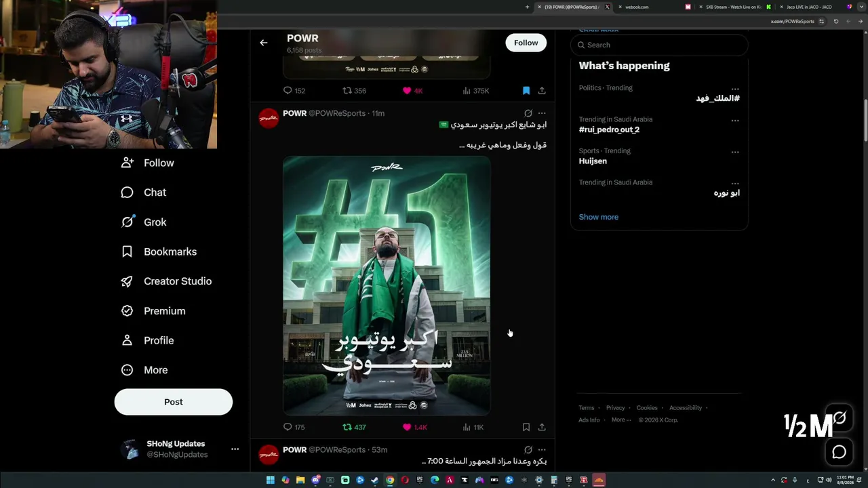Open the Bookmarks icon in the sidebar
Image resolution: width=868 pixels, height=488 pixels.
127,251
